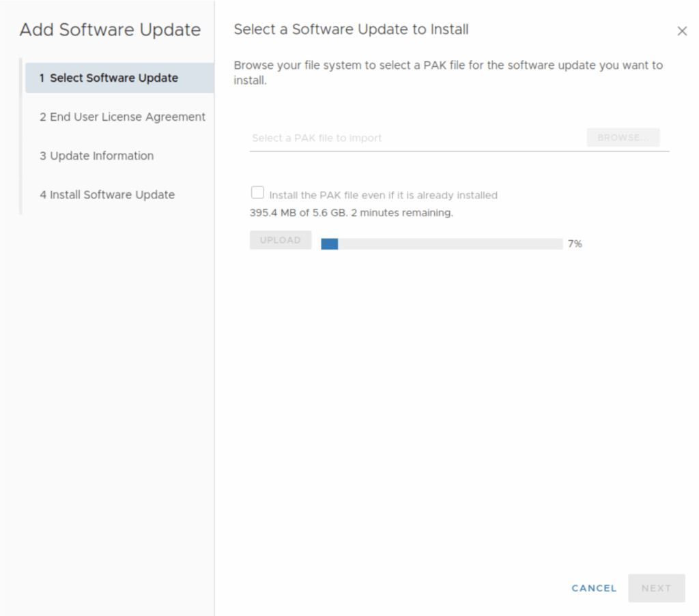This screenshot has height=616, width=699.
Task: Click the vertical bar beside wizard steps
Action: point(21,136)
